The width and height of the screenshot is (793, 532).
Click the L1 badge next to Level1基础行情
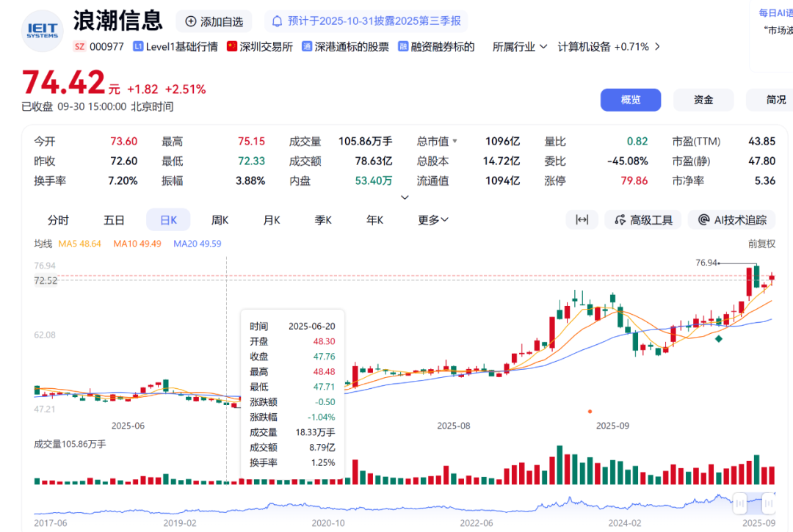click(138, 47)
